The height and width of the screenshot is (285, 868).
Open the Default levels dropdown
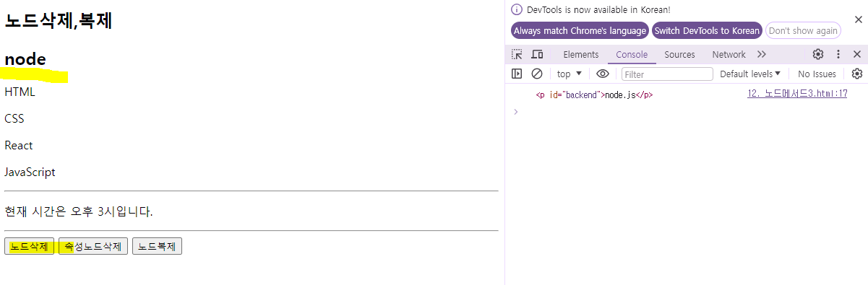tap(750, 74)
